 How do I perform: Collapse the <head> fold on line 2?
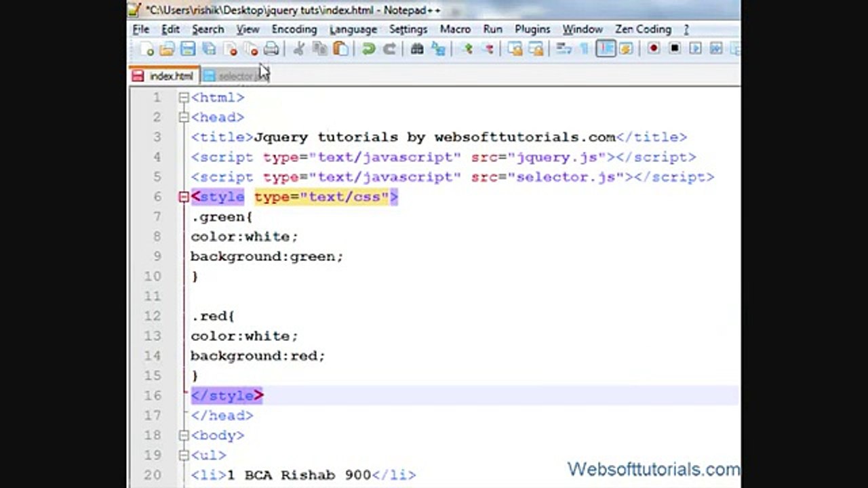click(183, 117)
